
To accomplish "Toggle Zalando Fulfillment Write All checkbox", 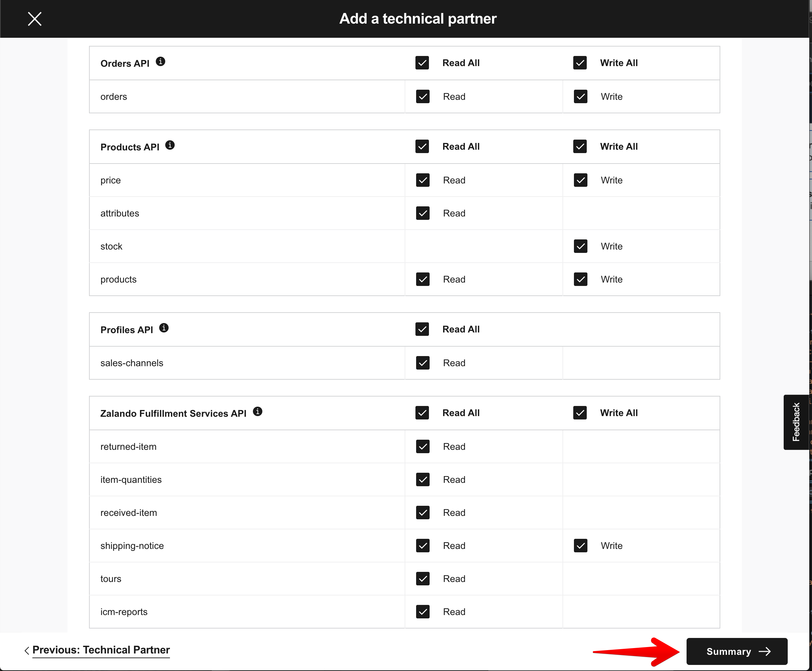I will (x=580, y=413).
